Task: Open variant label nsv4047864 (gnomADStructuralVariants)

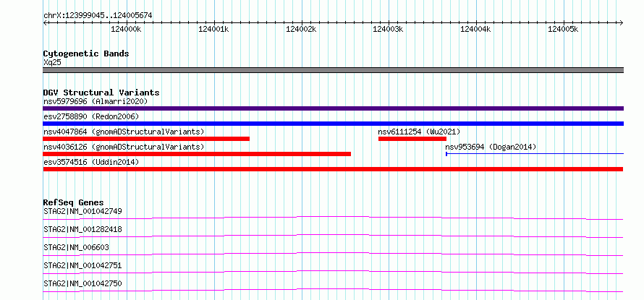Action: click(x=124, y=132)
